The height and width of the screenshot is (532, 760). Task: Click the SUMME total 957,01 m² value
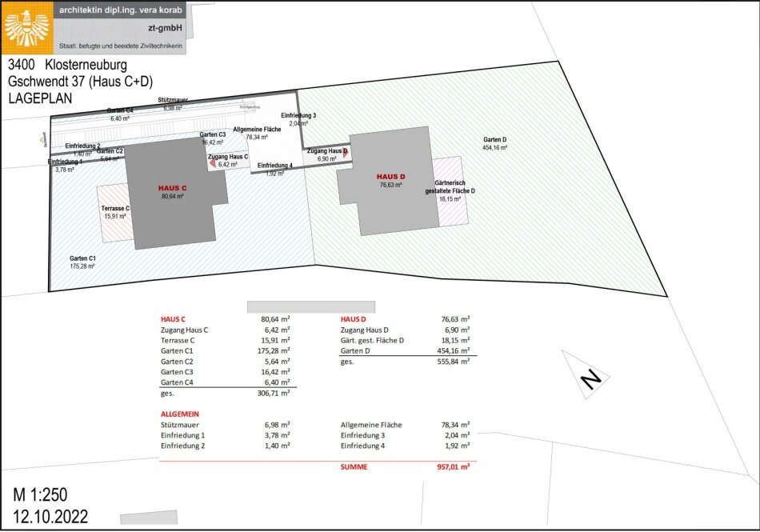451,466
